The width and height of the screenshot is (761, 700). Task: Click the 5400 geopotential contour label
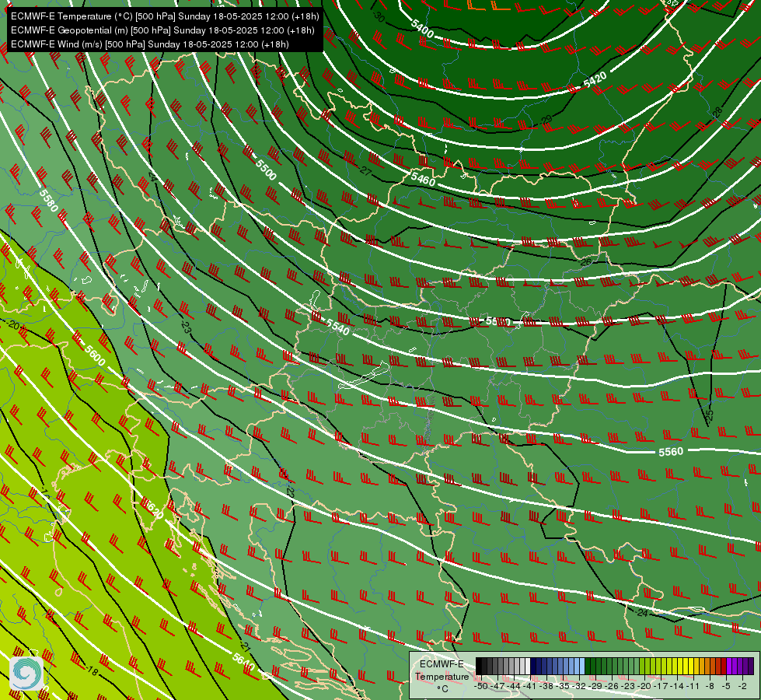click(x=422, y=28)
